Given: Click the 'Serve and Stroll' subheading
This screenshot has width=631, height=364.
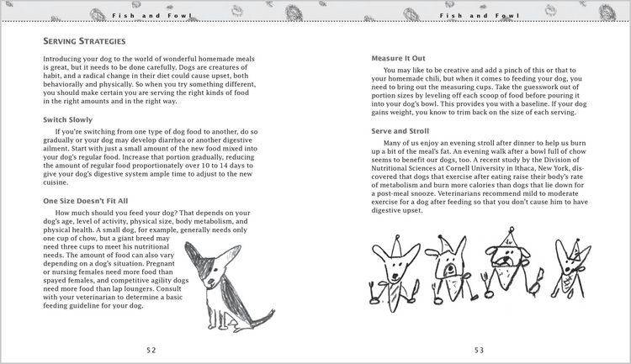Looking at the screenshot, I should point(400,131).
